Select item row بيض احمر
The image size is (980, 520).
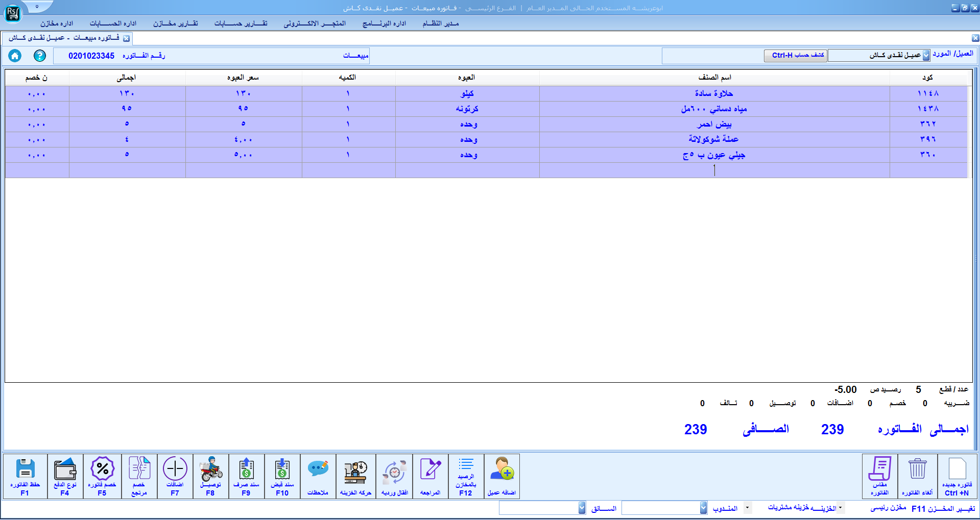coord(486,124)
